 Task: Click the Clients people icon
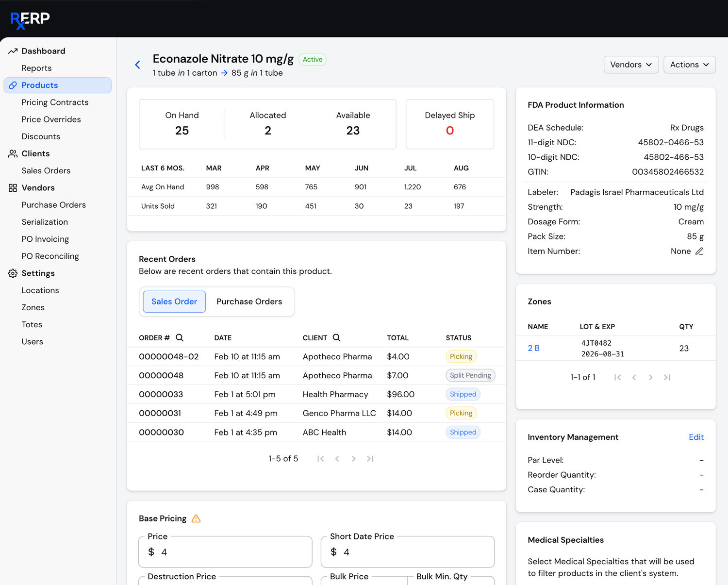(x=13, y=153)
